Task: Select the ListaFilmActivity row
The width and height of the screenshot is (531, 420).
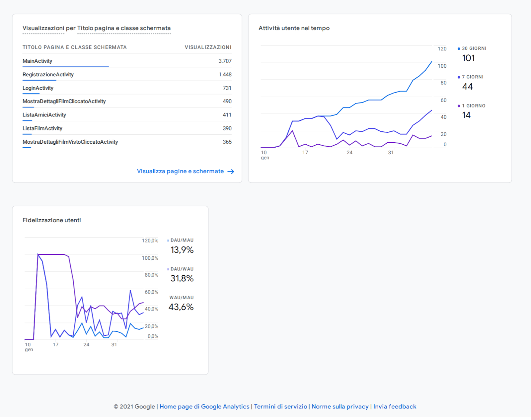Action: click(x=127, y=128)
